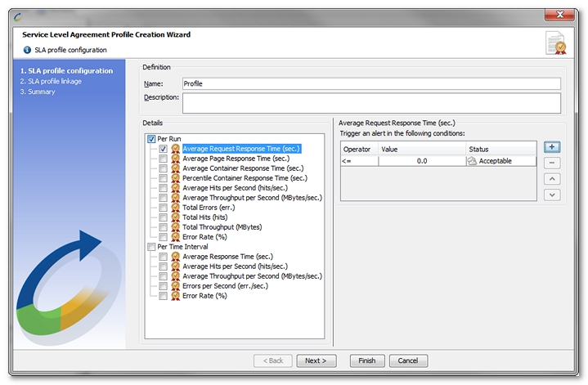Screen dimensions: 588x385
Task: Move condition up with up arrow icon
Action: [x=552, y=179]
